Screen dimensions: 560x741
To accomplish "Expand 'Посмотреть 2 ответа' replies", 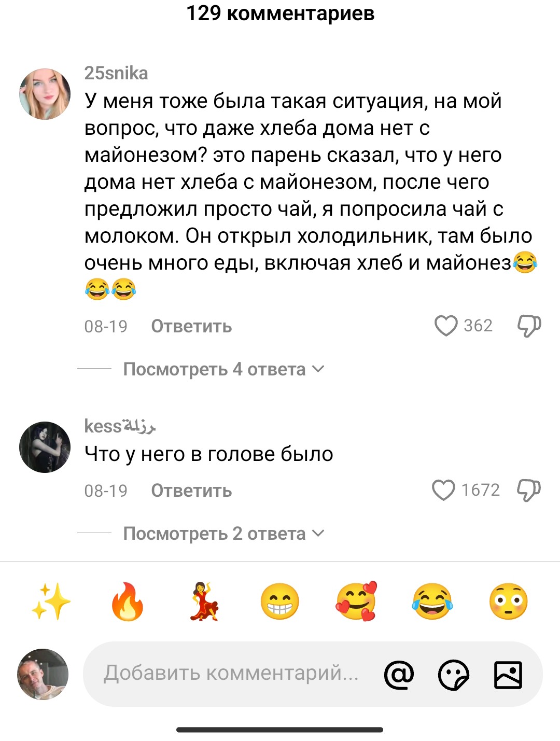I will pos(223,534).
